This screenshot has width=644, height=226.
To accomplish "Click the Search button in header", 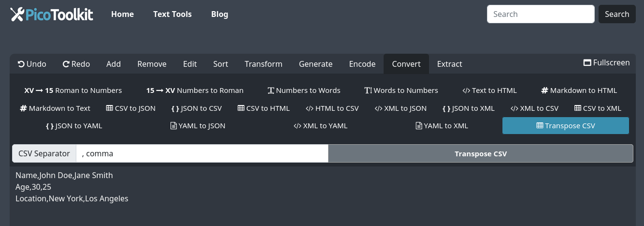I will 616,14.
